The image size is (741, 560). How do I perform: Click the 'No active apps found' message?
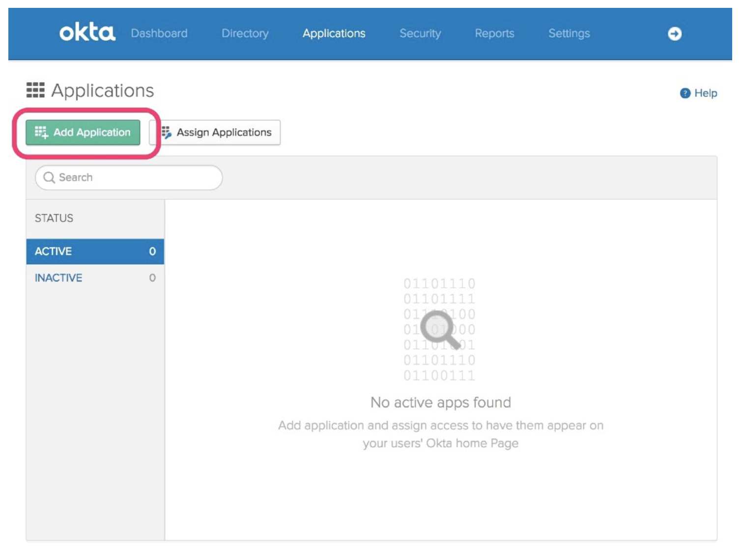click(441, 403)
